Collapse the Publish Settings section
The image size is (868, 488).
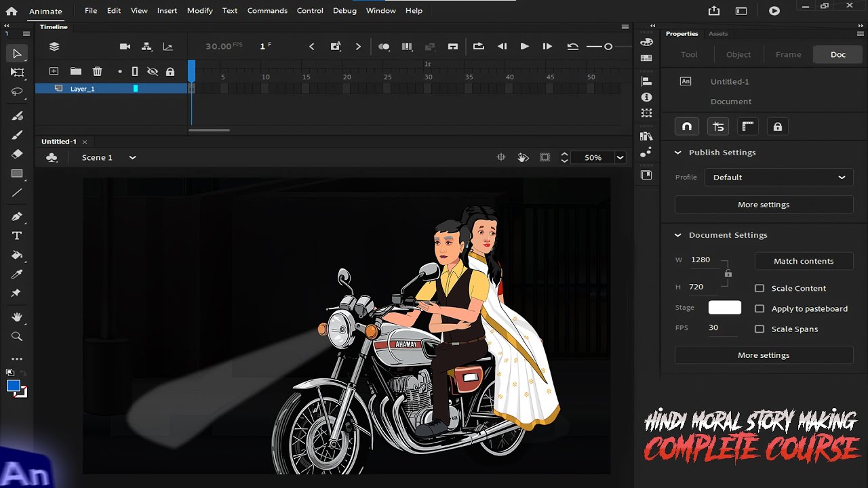tap(677, 152)
